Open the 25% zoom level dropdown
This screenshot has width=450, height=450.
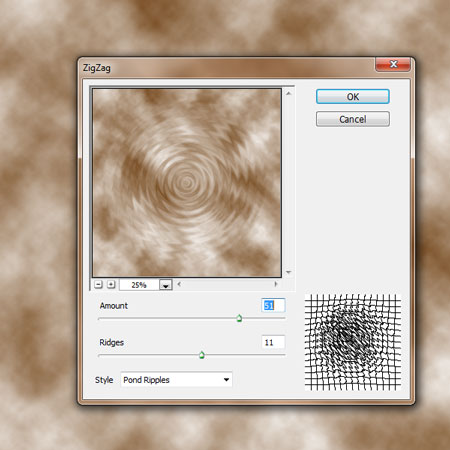(x=166, y=285)
